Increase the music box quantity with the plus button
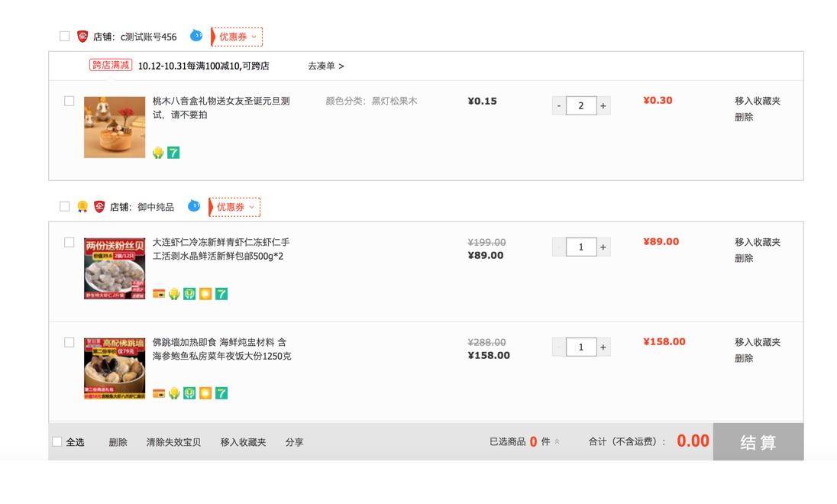 click(603, 105)
